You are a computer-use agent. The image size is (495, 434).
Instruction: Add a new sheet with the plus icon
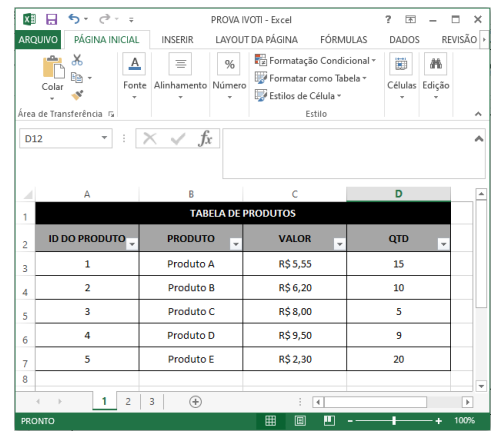pyautogui.click(x=195, y=401)
